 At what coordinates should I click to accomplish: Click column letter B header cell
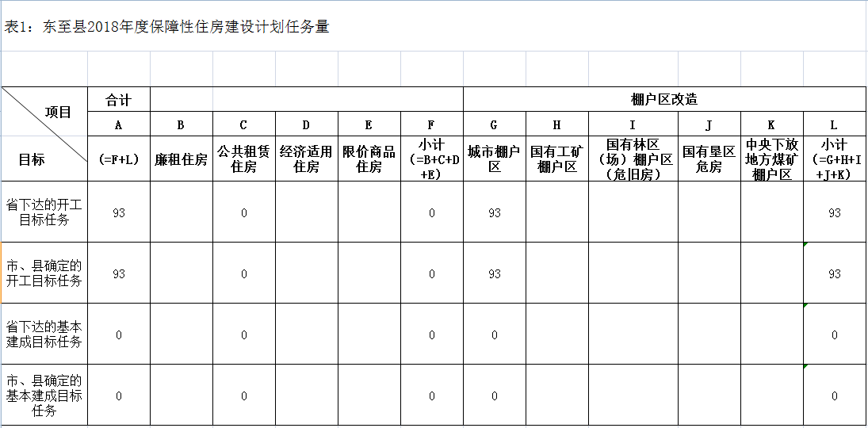[x=181, y=124]
